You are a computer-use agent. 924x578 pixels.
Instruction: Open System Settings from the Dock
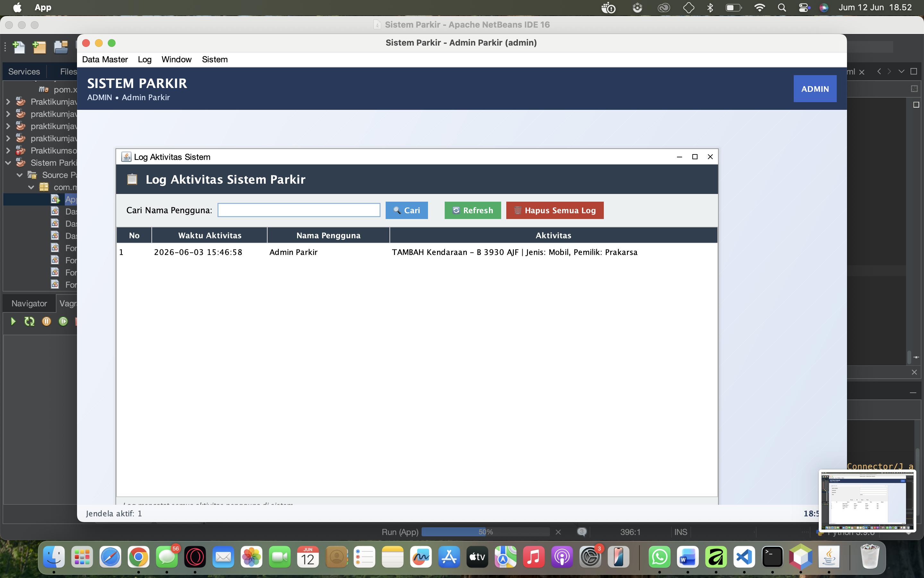click(590, 557)
